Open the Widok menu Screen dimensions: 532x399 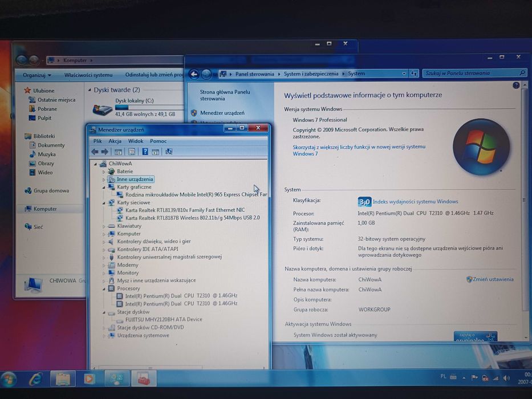[135, 141]
